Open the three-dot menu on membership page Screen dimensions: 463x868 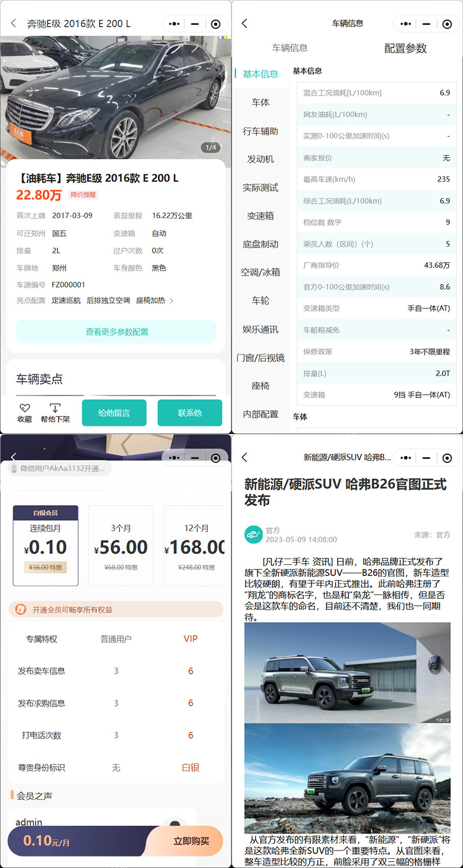[x=174, y=458]
